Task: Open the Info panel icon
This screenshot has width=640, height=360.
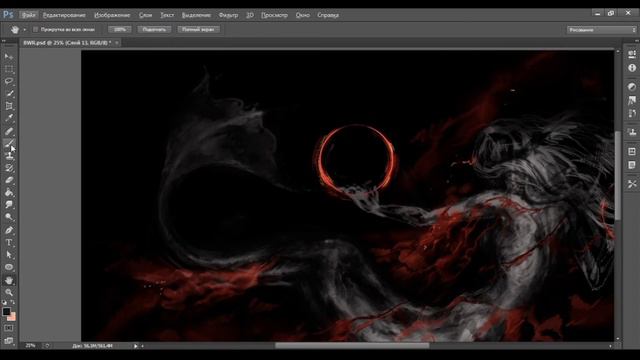Action: 632,68
